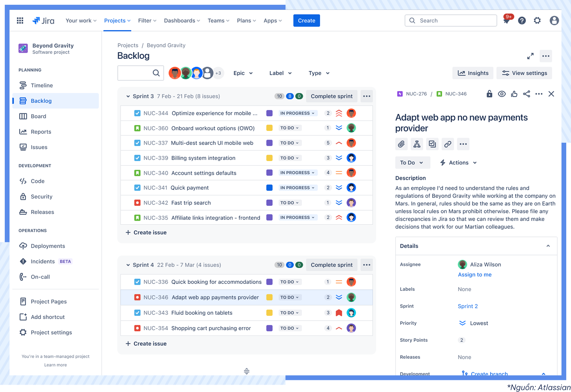This screenshot has height=392, width=571.
Task: Click the blue Create button
Action: (x=306, y=21)
